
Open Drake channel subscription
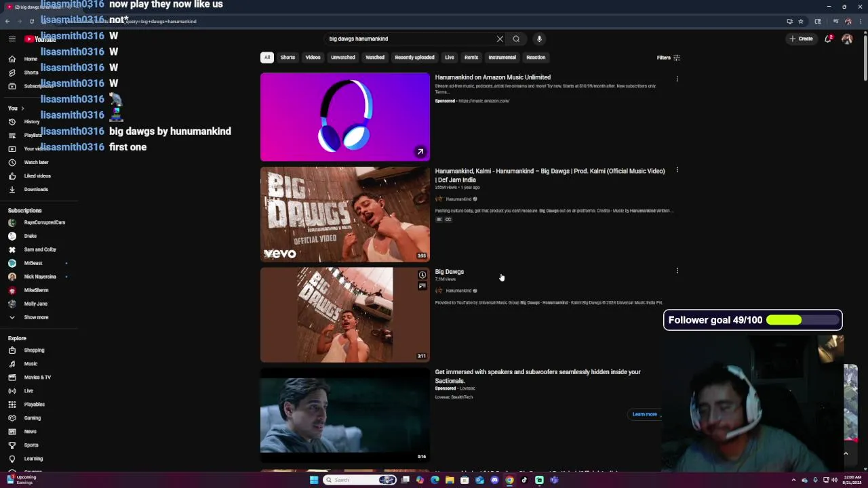point(22,236)
